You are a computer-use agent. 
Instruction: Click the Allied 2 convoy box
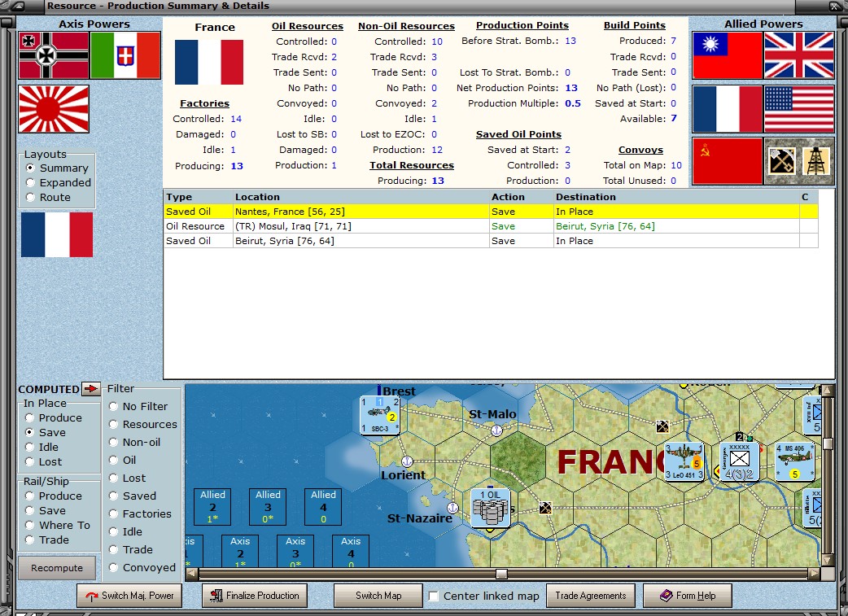click(x=212, y=507)
